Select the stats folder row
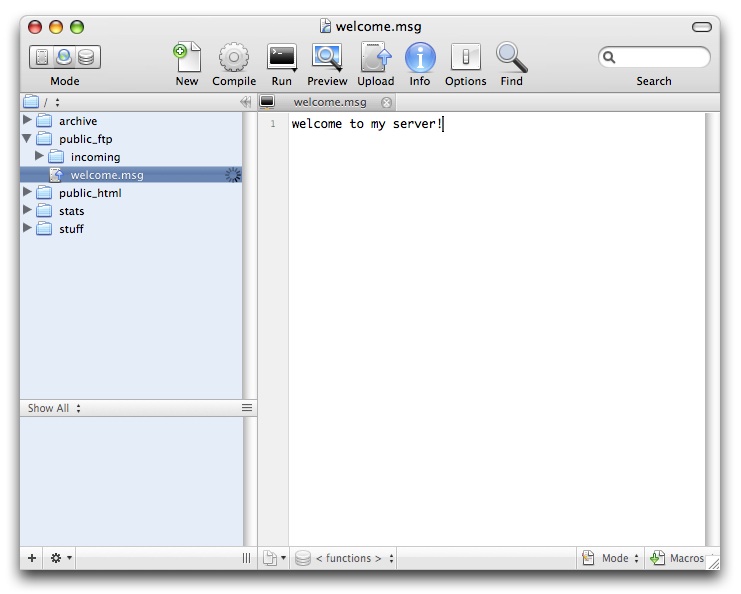 pos(131,211)
